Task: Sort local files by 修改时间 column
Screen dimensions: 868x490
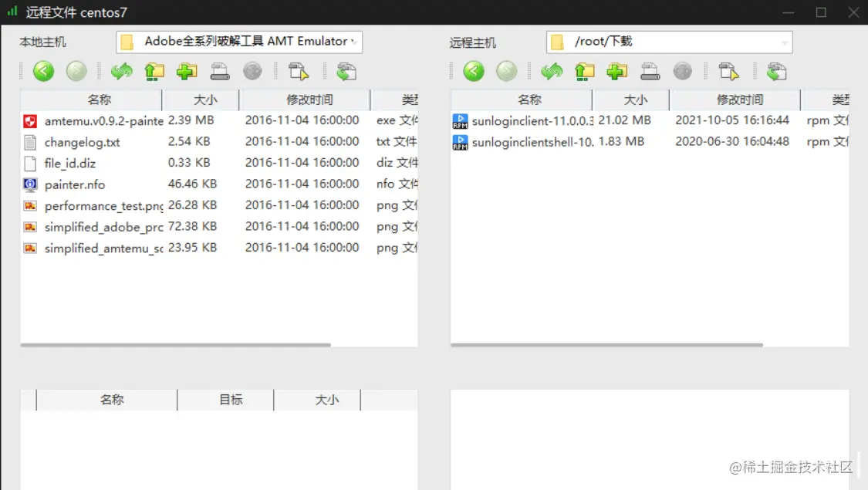Action: point(305,100)
